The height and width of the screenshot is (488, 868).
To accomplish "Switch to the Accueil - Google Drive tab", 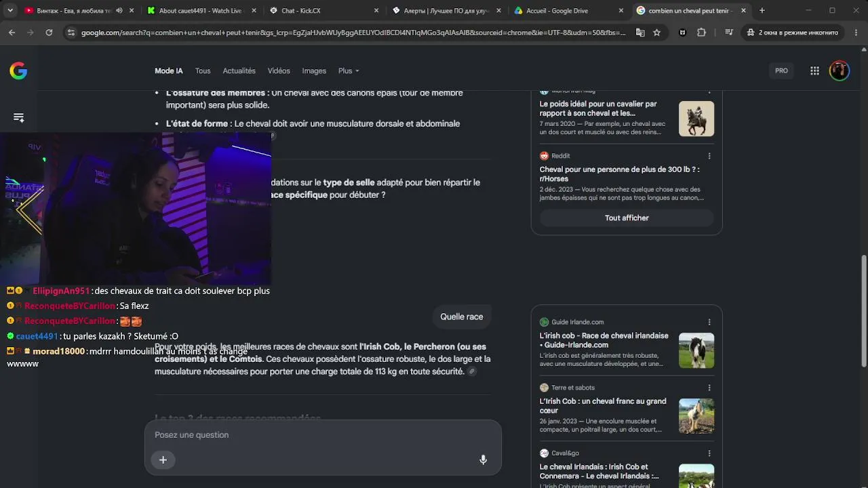I will 568,11.
